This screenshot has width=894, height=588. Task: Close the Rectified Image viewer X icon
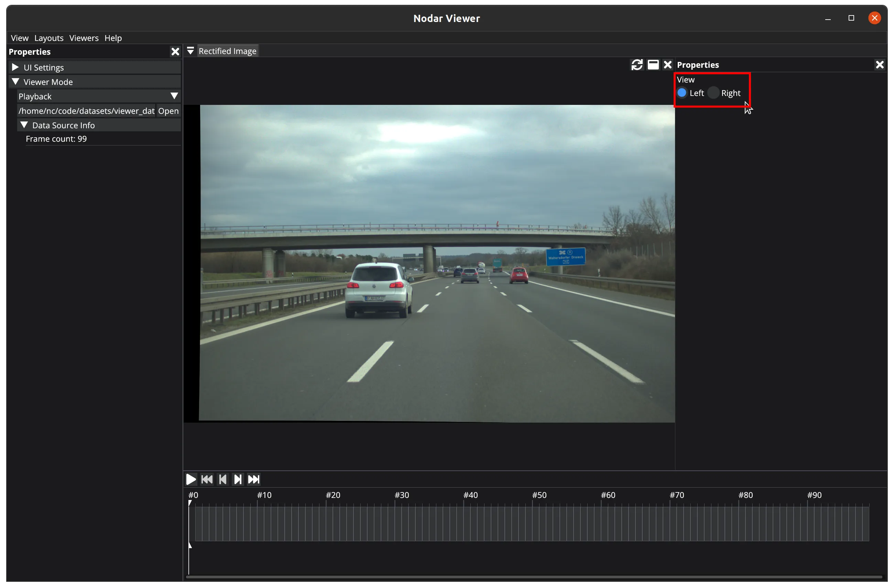pos(667,65)
